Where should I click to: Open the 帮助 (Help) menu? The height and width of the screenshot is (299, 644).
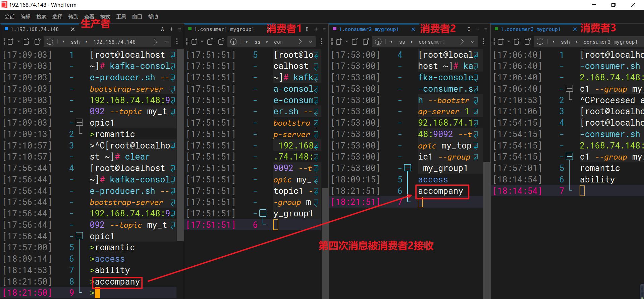click(153, 17)
